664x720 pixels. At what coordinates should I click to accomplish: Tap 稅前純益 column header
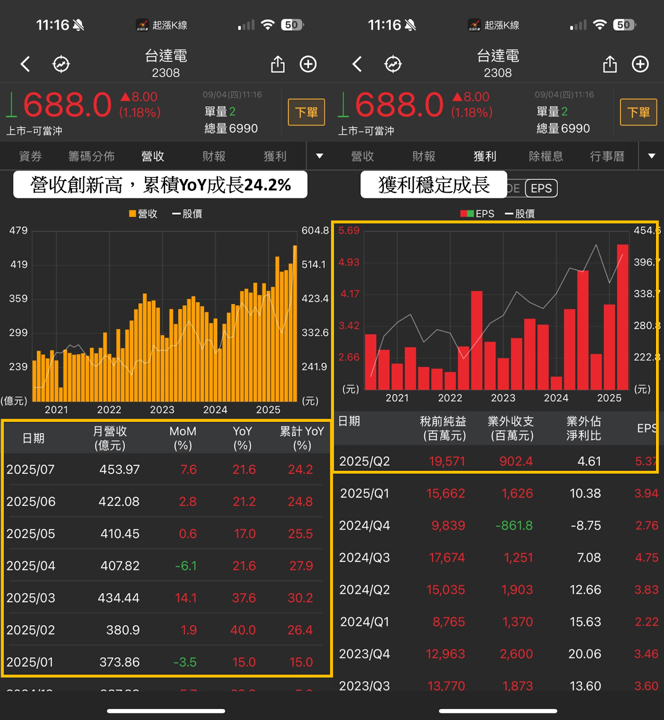point(444,428)
